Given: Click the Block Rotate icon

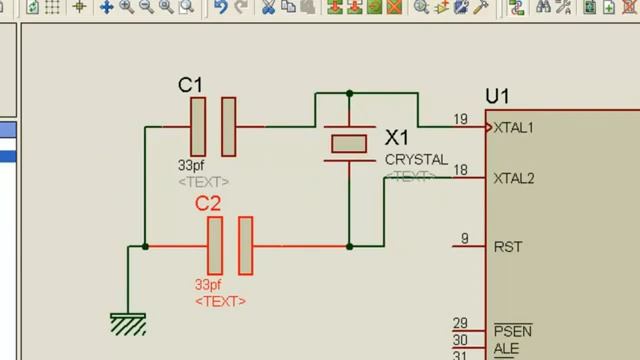Looking at the screenshot, I should 374,7.
